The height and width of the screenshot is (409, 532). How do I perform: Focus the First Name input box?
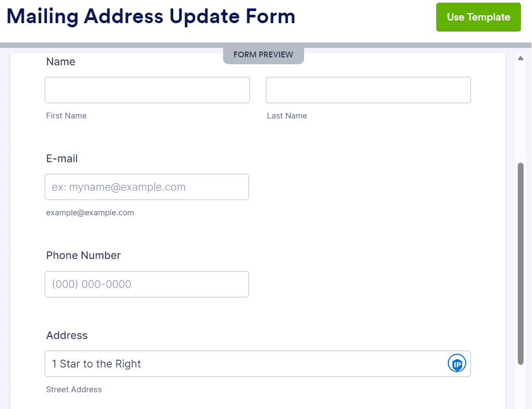point(147,90)
